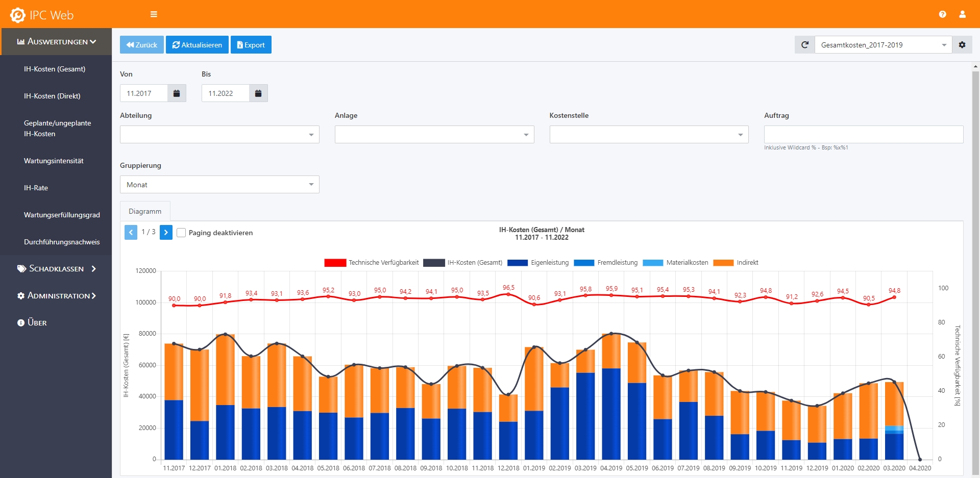Open the Von date calendar icon
This screenshot has width=980, height=478.
point(177,93)
